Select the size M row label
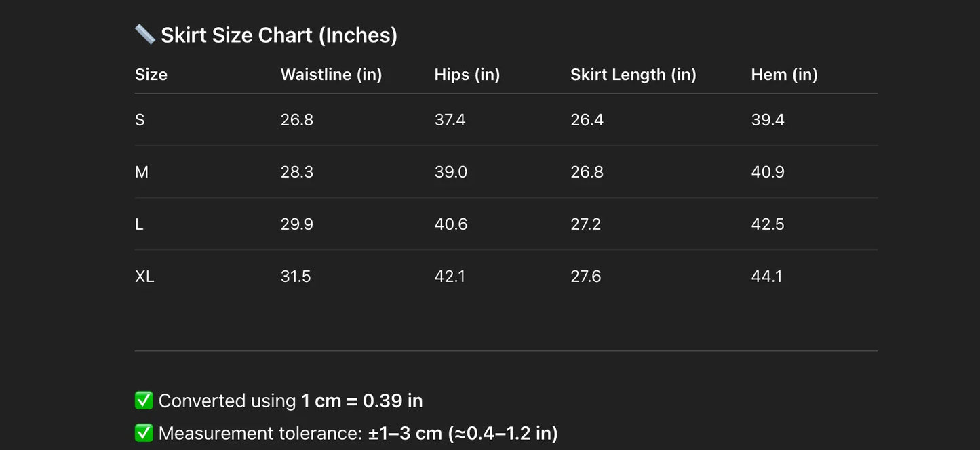 (141, 172)
